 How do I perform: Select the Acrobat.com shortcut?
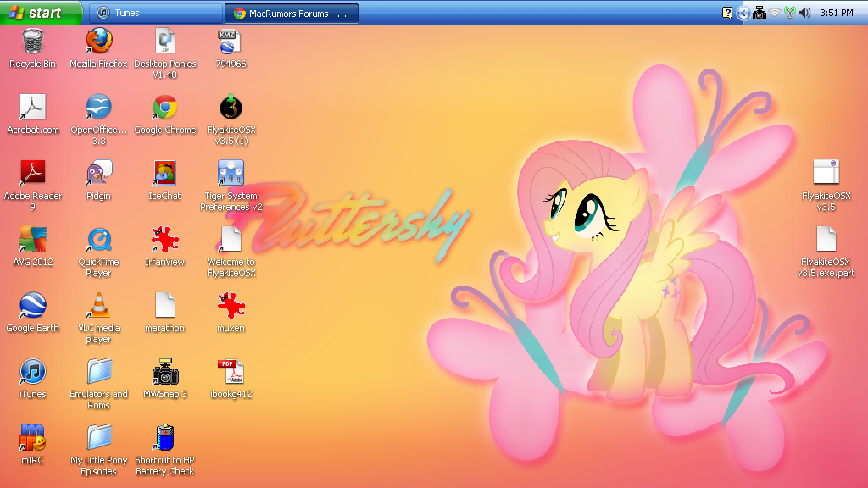click(x=33, y=108)
